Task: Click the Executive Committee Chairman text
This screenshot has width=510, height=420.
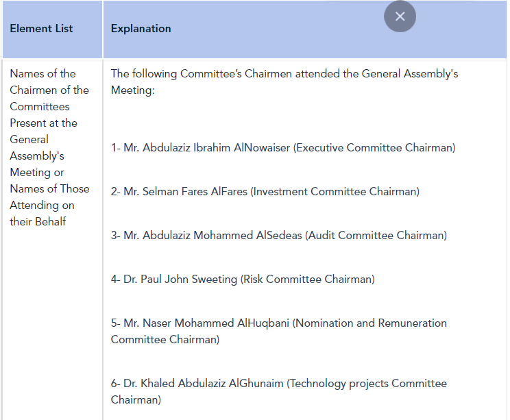Action: 374,147
